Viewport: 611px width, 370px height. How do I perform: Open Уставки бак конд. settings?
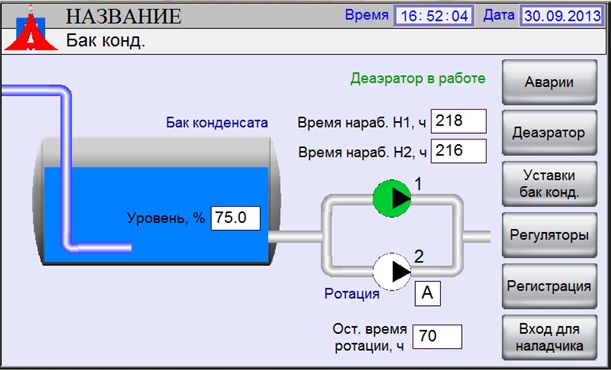[x=549, y=184]
